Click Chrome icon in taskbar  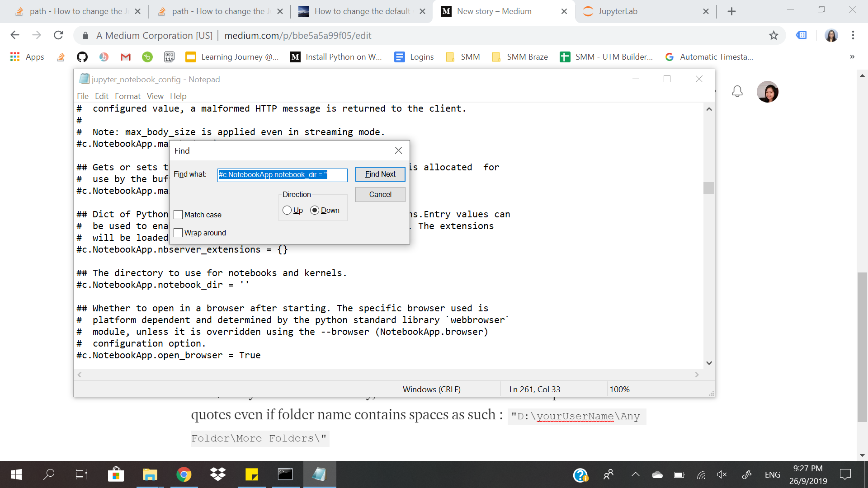[x=184, y=474]
